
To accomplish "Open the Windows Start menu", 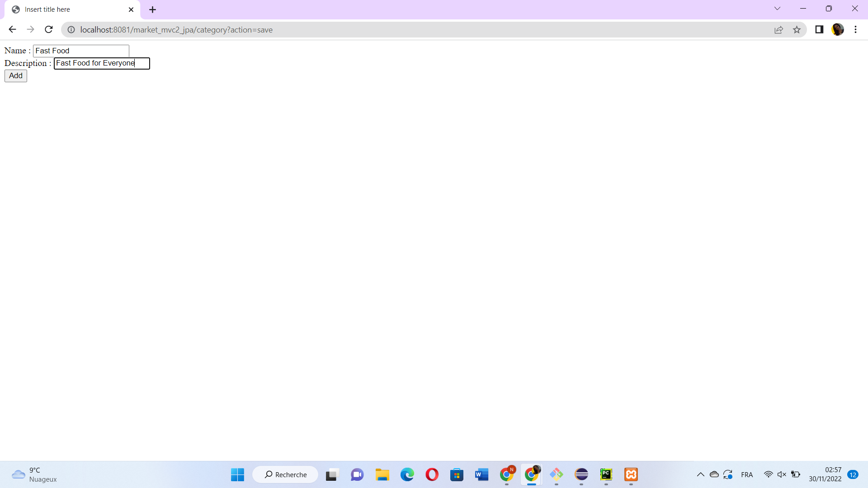I will pos(237,474).
